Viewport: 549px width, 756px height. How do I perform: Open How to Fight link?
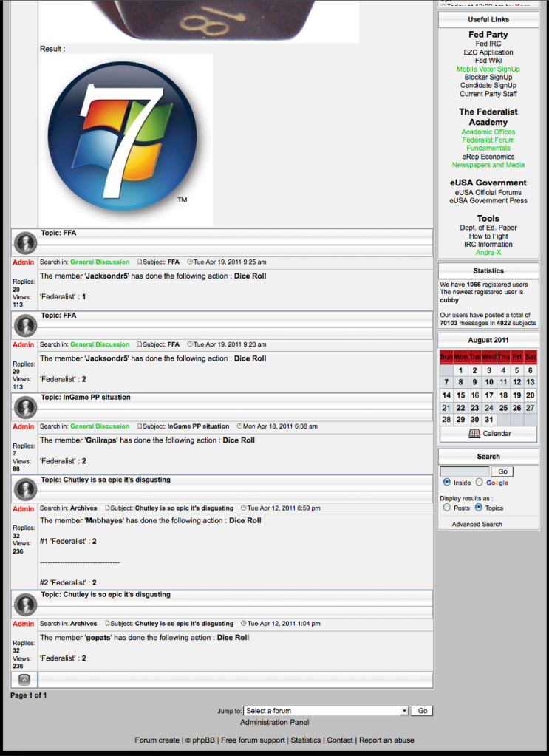click(x=488, y=236)
